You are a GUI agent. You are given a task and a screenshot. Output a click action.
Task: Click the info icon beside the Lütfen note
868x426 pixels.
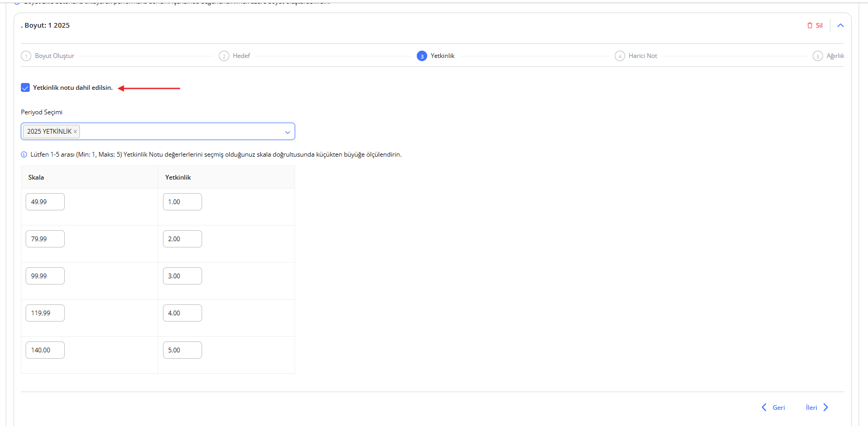24,155
